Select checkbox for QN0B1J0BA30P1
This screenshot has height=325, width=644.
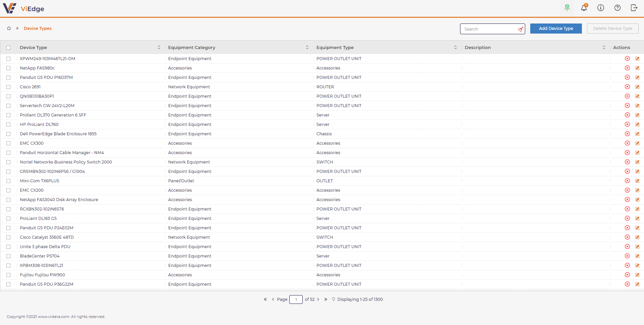pos(8,96)
